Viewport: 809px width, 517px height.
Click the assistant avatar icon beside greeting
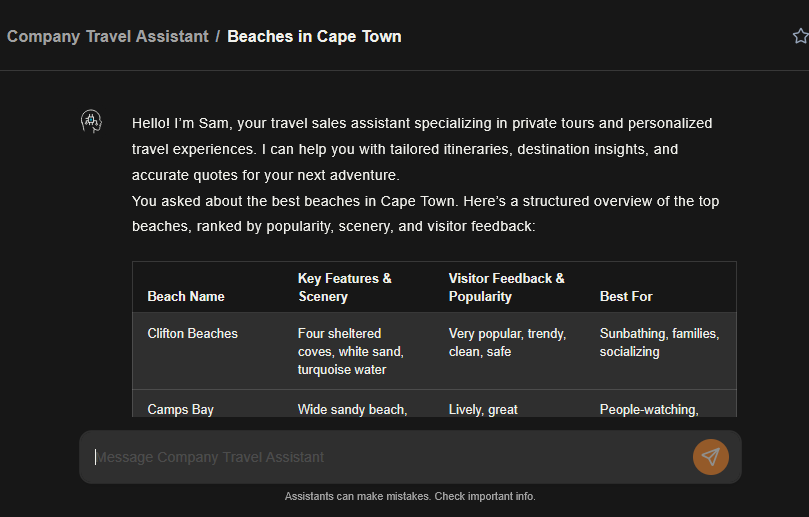tap(91, 122)
